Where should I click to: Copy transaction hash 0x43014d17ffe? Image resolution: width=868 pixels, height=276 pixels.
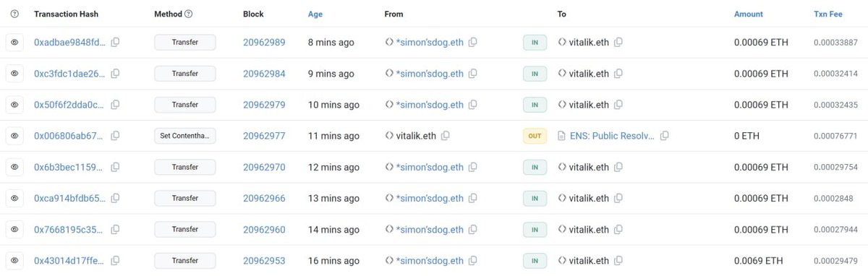click(x=115, y=261)
